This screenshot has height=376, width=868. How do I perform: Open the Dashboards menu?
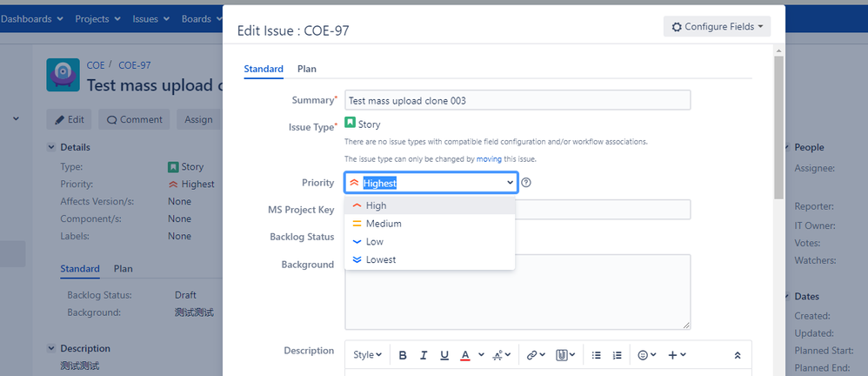(32, 19)
